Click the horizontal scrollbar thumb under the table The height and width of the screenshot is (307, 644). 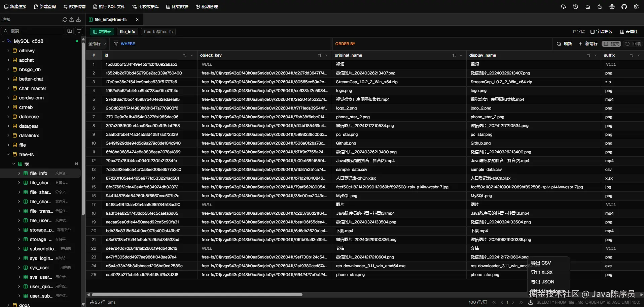tap(197, 295)
